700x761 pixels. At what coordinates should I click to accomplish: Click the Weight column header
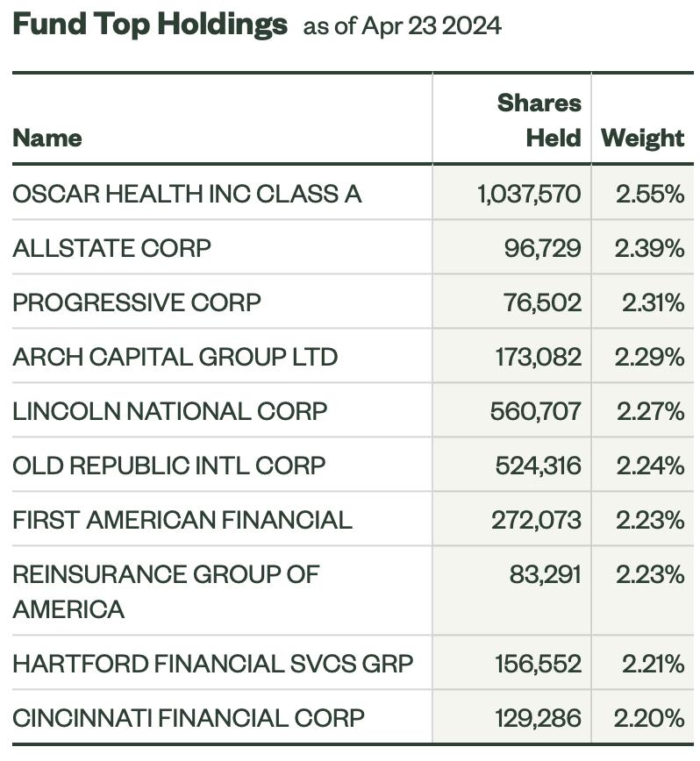click(642, 139)
